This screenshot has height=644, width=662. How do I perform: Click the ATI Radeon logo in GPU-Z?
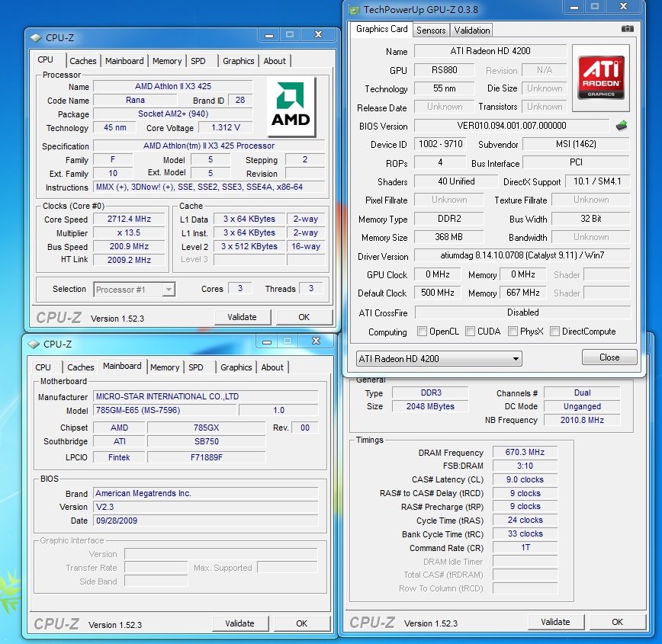click(x=601, y=78)
